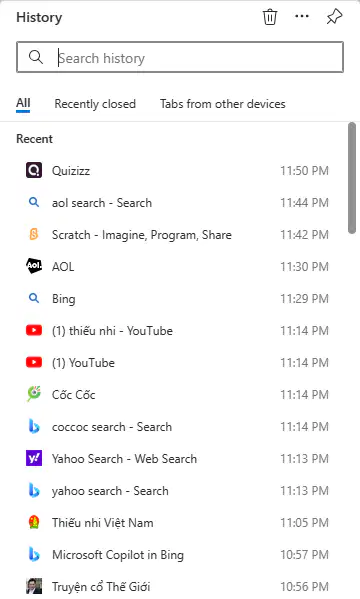This screenshot has height=599, width=360.
Task: Click the History panel title
Action: pyautogui.click(x=39, y=17)
